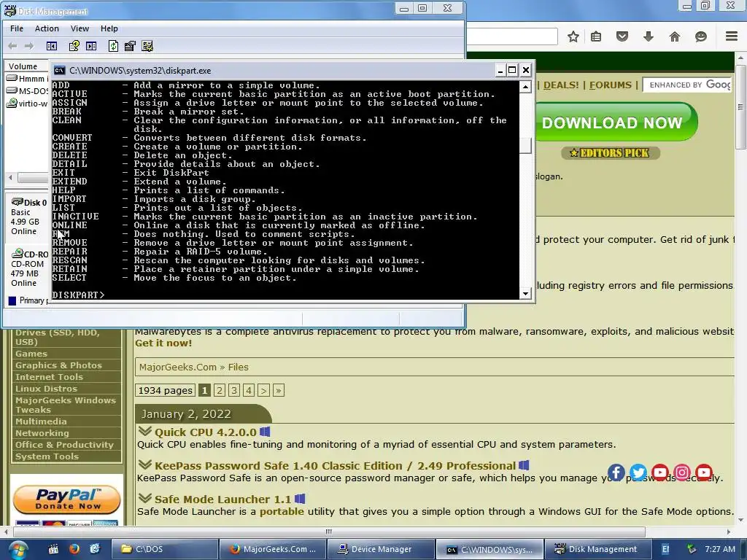Click the Back arrow in Disk Management toolbar
The image size is (747, 560).
[x=12, y=46]
